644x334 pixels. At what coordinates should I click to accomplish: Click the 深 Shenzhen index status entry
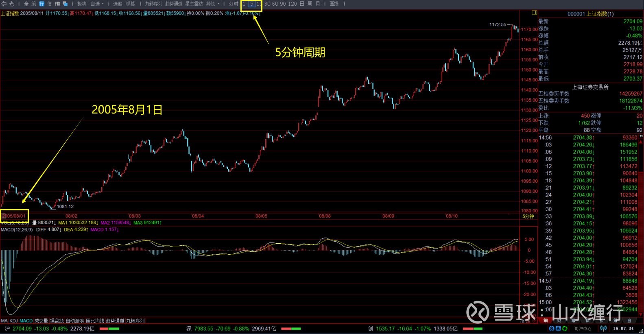pos(231,328)
